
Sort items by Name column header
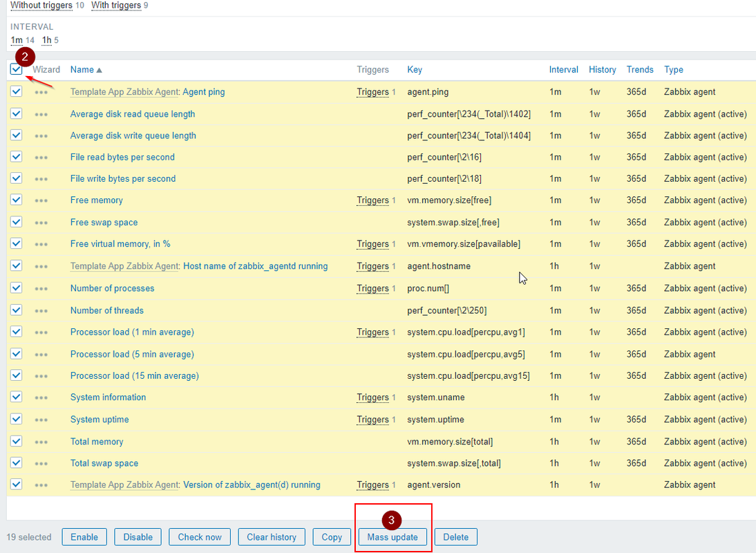coord(86,69)
